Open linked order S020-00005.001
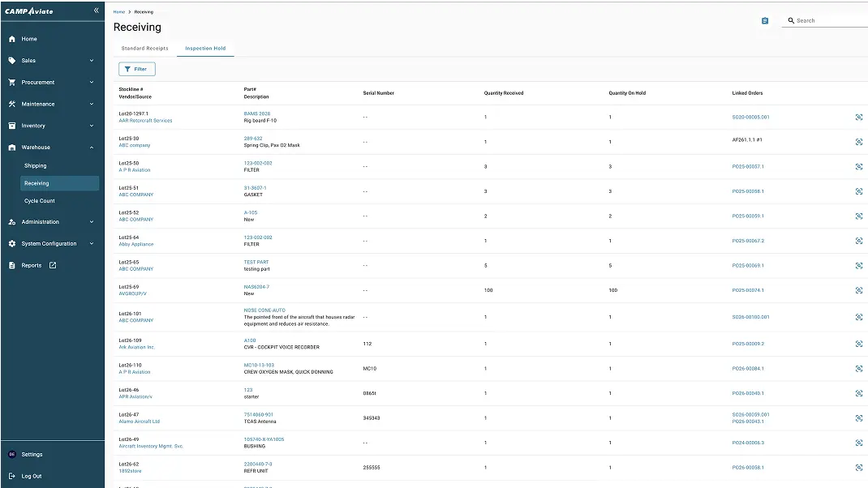Screen dimensions: 868x488 [x=750, y=118]
